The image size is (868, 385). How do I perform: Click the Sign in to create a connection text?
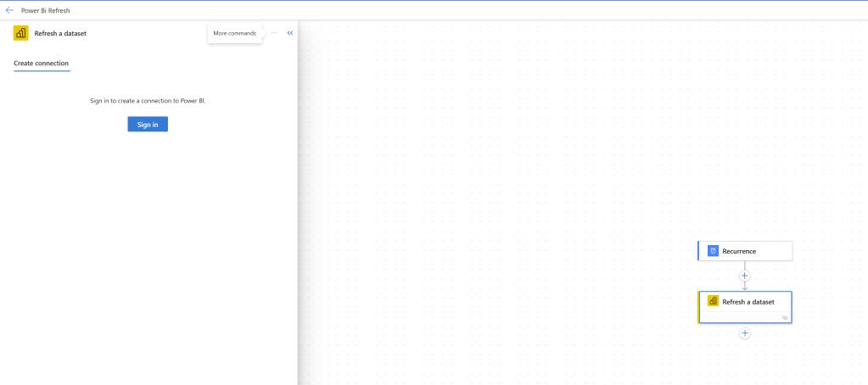click(x=148, y=101)
